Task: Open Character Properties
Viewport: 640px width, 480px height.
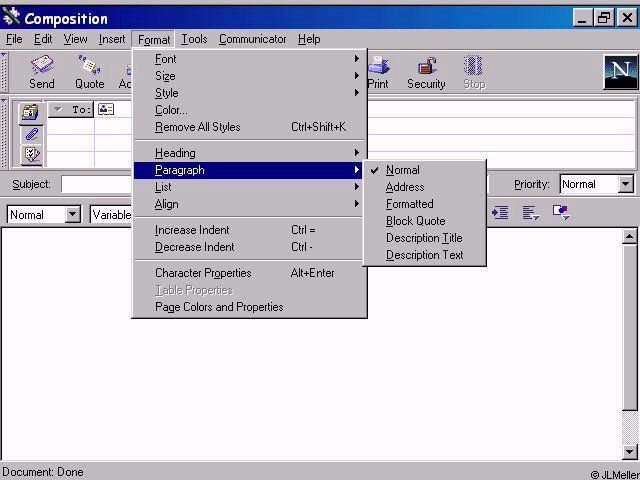Action: point(249,273)
